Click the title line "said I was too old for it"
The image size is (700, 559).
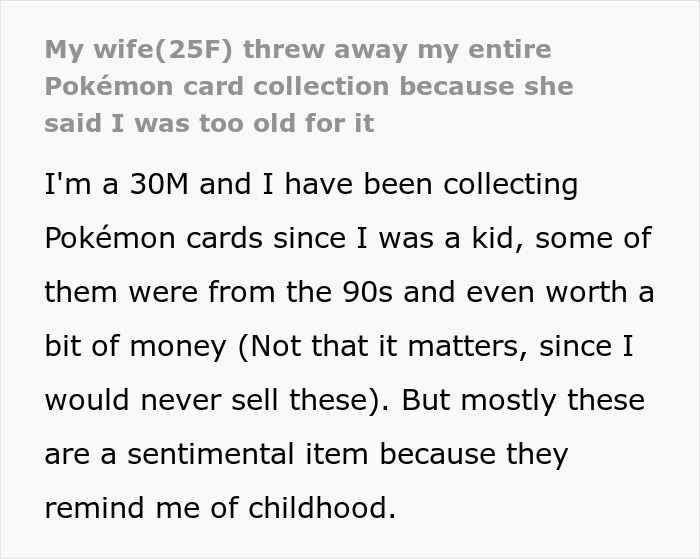(209, 124)
